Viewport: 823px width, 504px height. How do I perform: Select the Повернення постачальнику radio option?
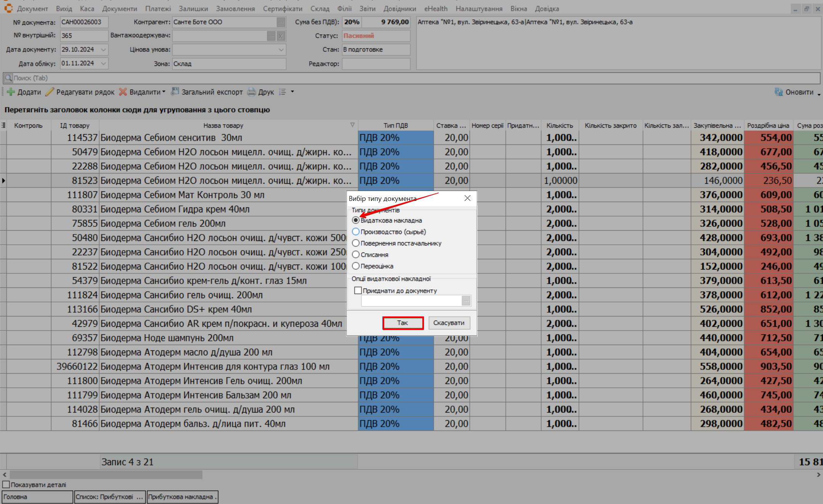pos(356,243)
